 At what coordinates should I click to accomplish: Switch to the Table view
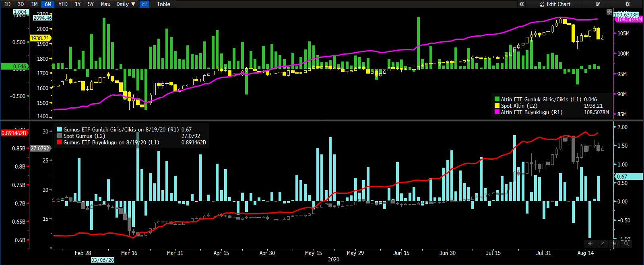[163, 4]
